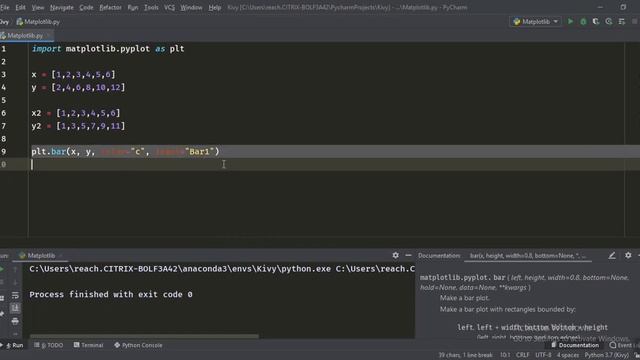The width and height of the screenshot is (640, 360).
Task: Click the plt.bar(x, y, ...) code line
Action: coord(126,151)
